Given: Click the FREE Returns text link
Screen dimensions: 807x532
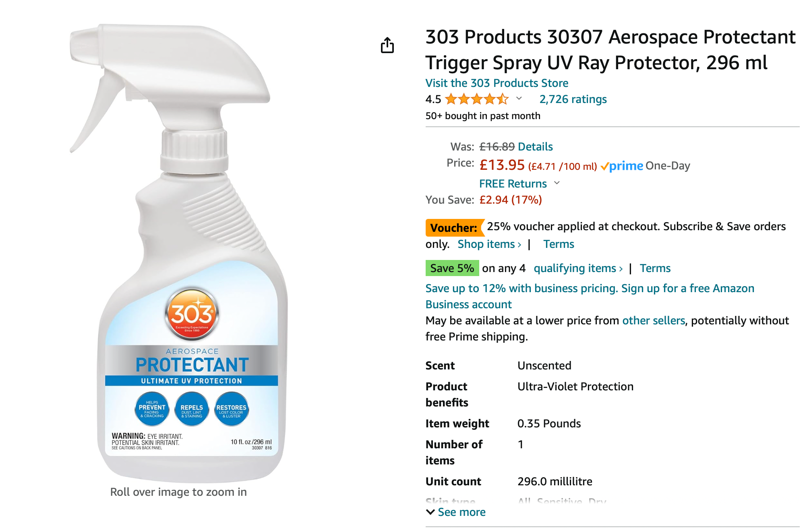Looking at the screenshot, I should point(513,184).
